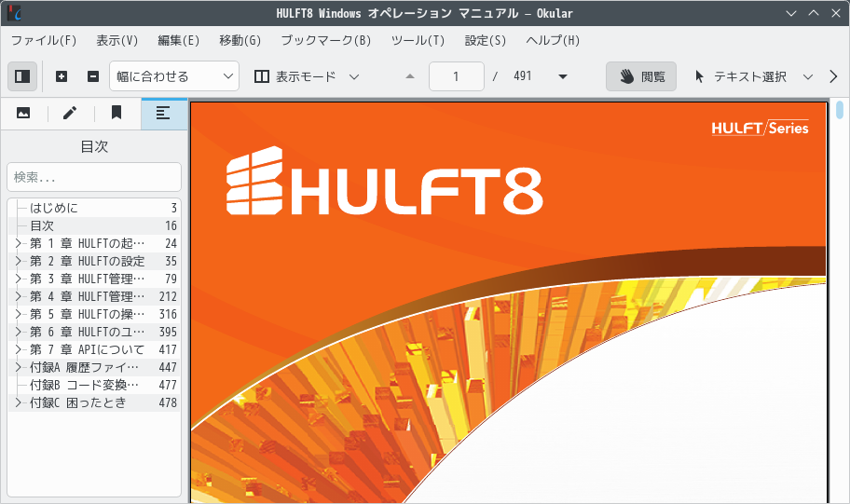Open the 表示モード dropdown arrow

[x=354, y=77]
